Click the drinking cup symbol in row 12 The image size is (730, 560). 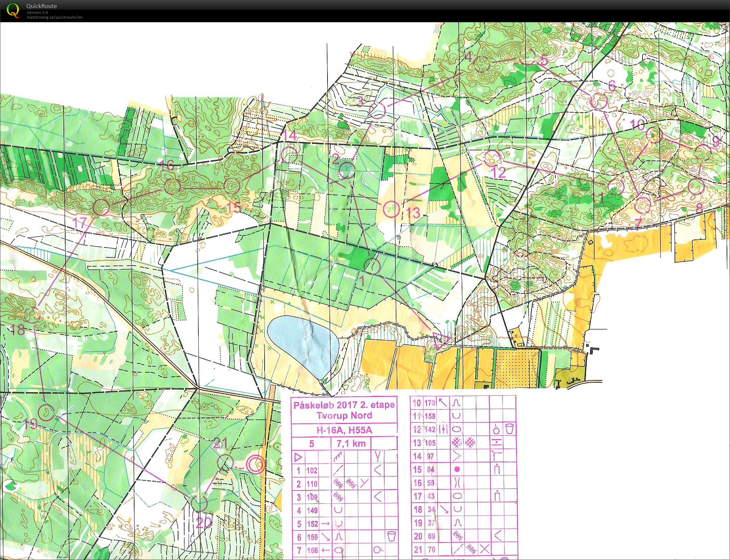tap(510, 429)
